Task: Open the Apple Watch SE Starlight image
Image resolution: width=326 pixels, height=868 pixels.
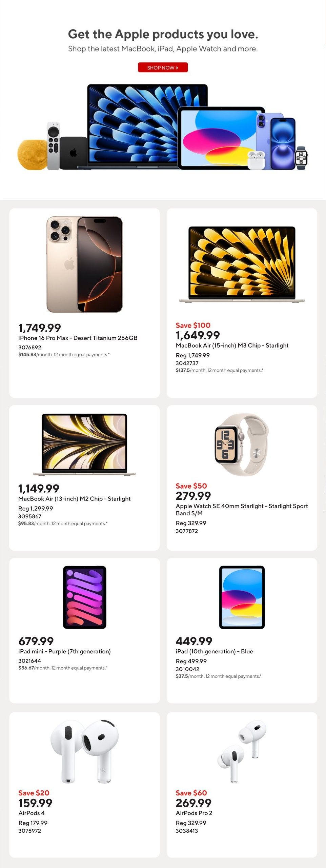Action: tap(242, 444)
